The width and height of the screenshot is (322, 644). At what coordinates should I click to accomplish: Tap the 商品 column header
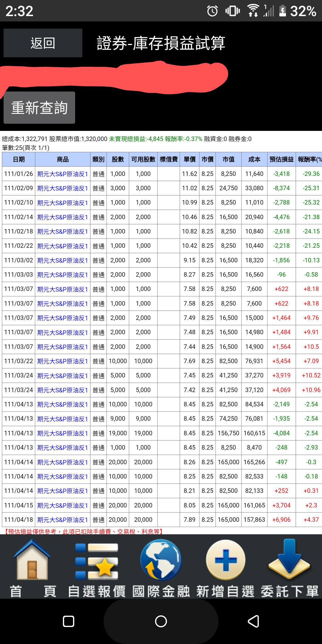click(63, 160)
